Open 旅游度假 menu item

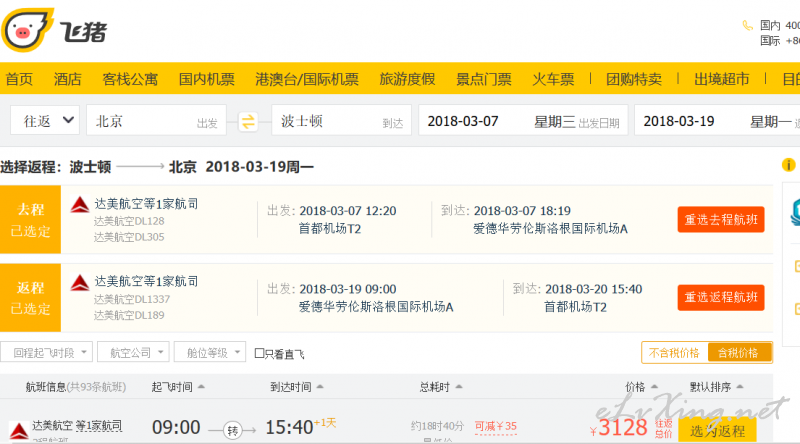tap(407, 79)
